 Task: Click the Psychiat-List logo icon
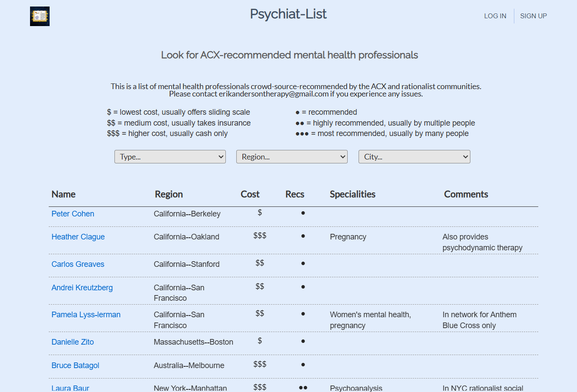[x=40, y=16]
